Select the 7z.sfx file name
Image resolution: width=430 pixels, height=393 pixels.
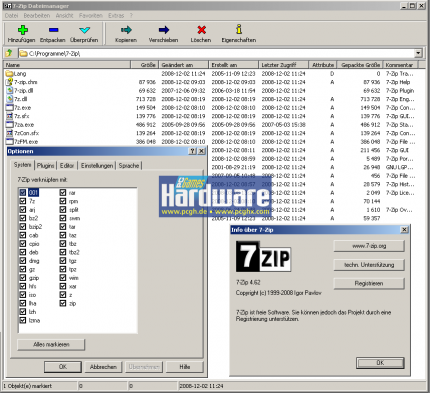tap(22, 116)
